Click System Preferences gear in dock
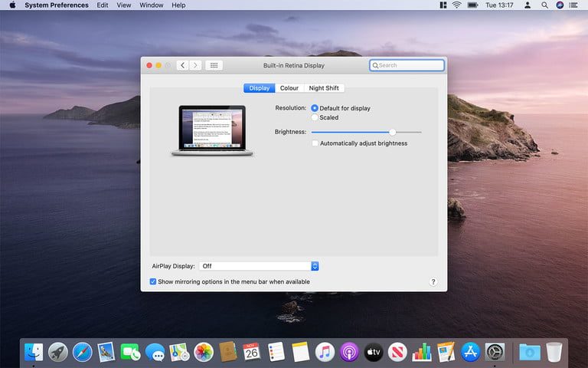588x368 pixels. 495,352
